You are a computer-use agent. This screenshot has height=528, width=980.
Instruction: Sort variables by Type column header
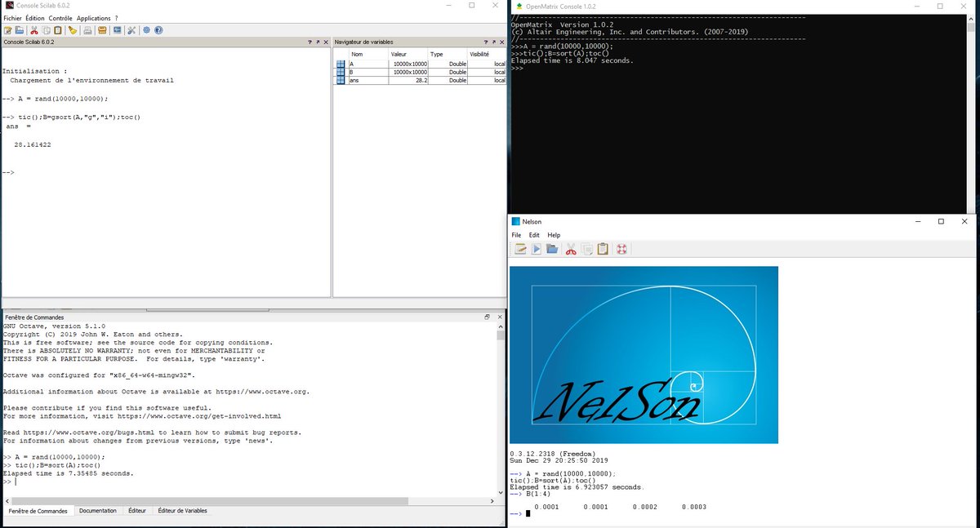point(448,54)
